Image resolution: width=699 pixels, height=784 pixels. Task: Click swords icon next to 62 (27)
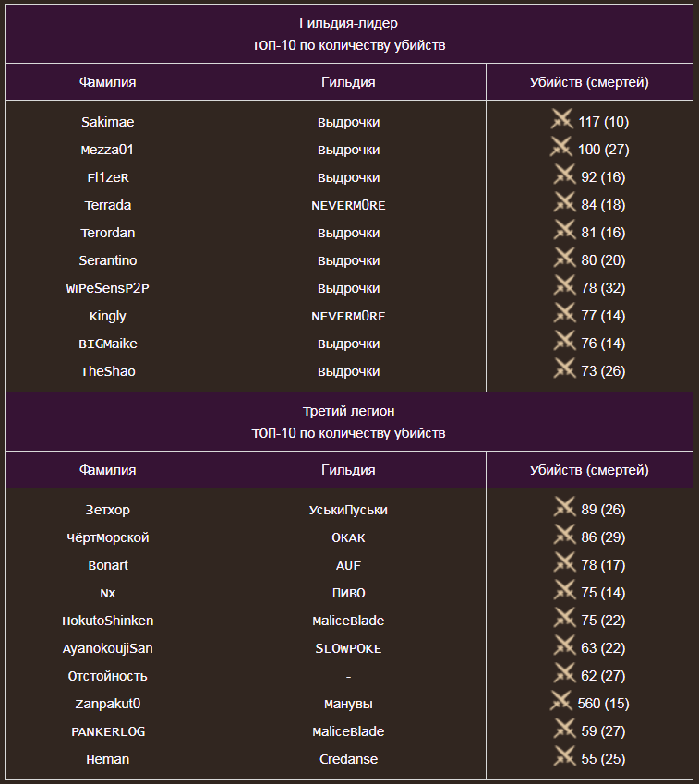coord(564,674)
